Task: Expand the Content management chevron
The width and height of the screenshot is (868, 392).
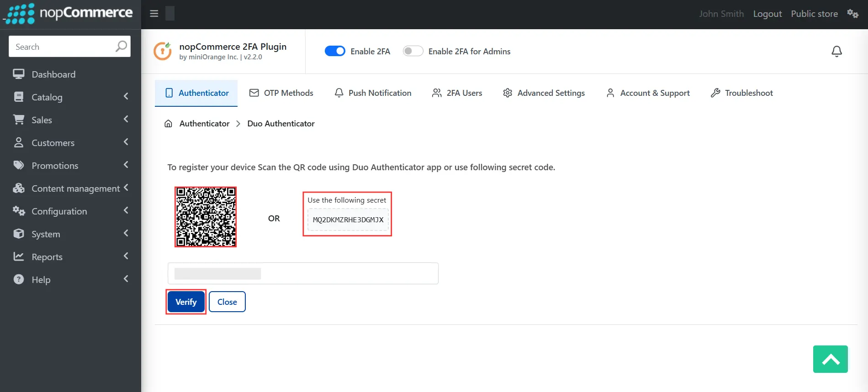Action: (x=126, y=188)
